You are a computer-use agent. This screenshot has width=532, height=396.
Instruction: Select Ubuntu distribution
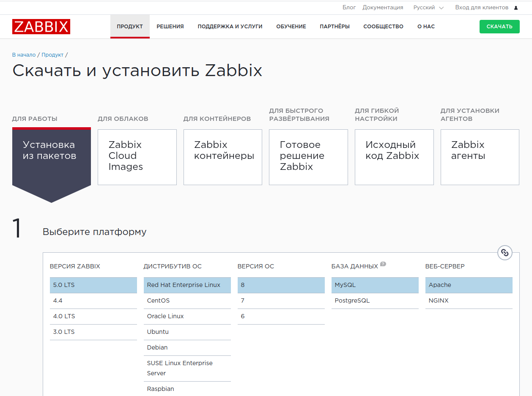[x=187, y=332]
